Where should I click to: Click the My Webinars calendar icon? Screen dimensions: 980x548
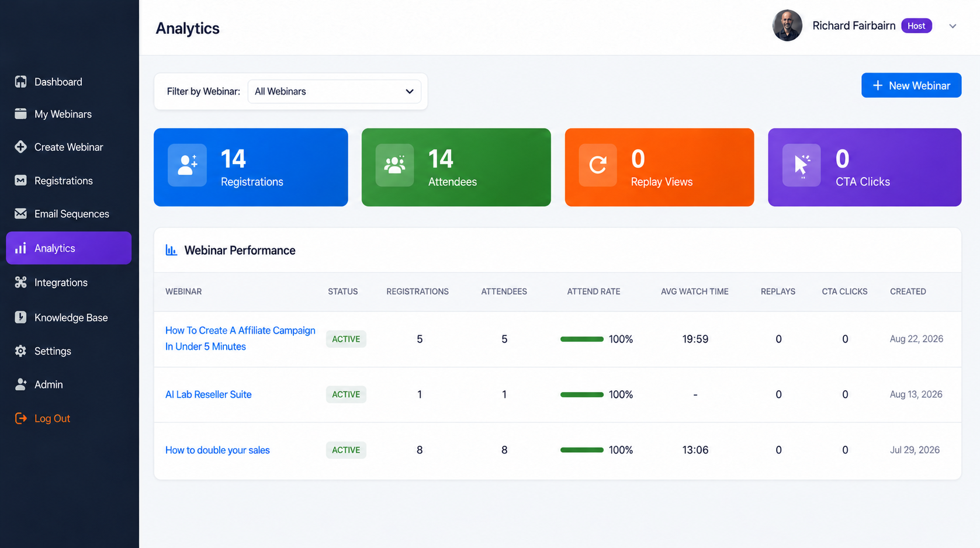20,114
